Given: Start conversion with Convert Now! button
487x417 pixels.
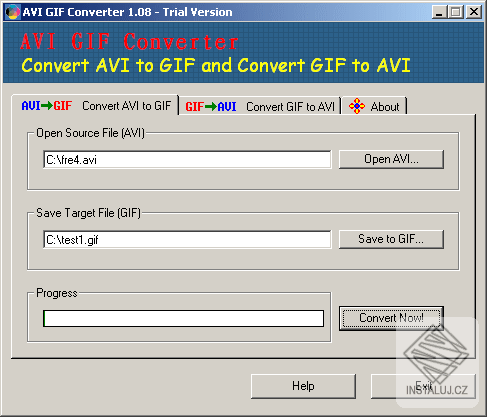Looking at the screenshot, I should tap(391, 318).
